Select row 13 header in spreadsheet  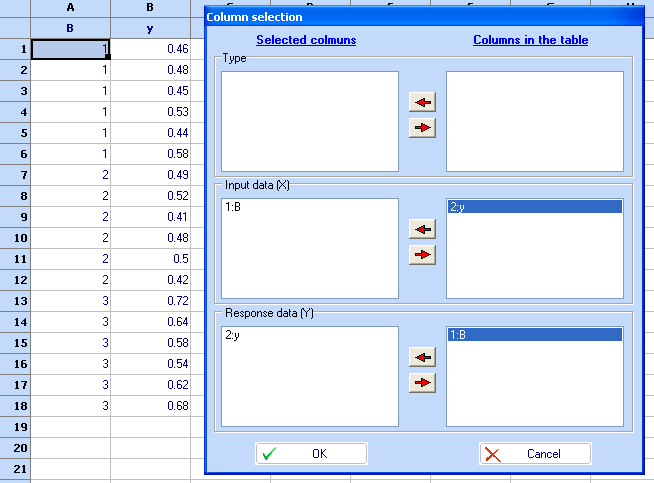pyautogui.click(x=15, y=301)
